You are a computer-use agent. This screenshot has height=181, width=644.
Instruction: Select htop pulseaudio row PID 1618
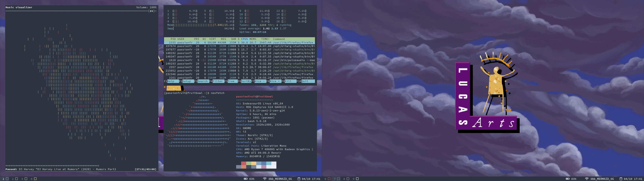click(239, 60)
